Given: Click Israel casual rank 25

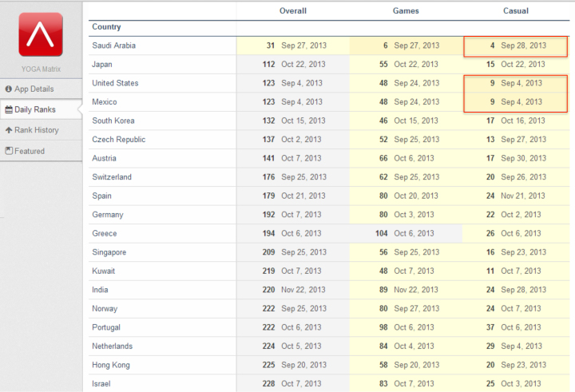Looking at the screenshot, I should pos(490,383).
